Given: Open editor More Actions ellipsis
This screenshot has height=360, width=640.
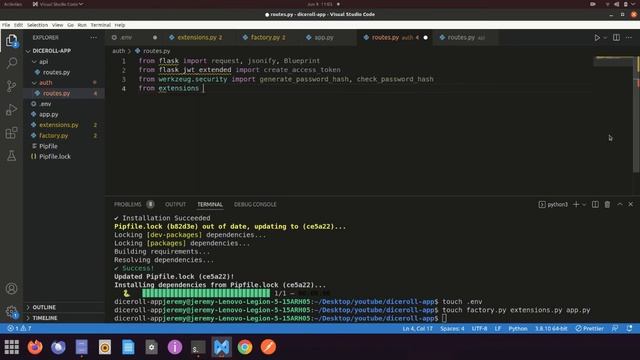Looking at the screenshot, I should [629, 38].
